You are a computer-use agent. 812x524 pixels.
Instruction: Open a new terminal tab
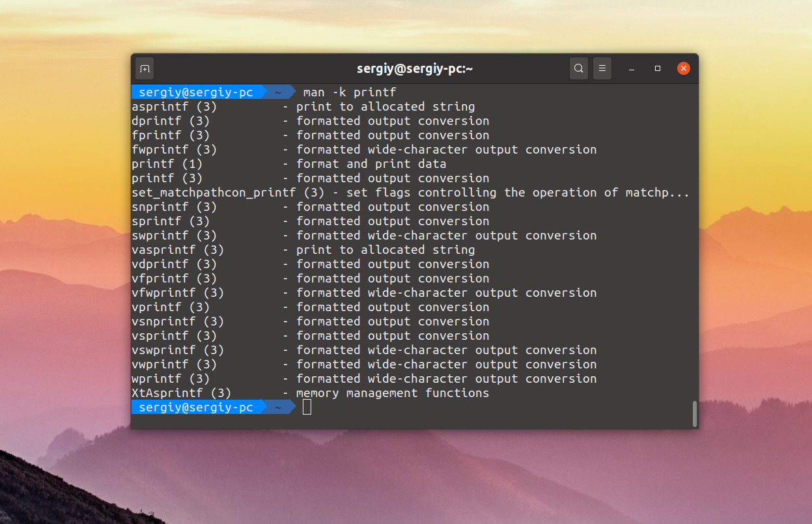pos(145,68)
